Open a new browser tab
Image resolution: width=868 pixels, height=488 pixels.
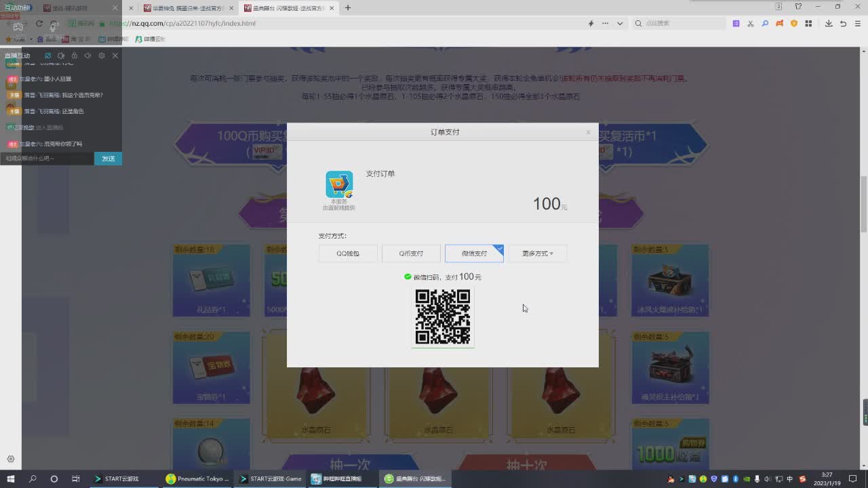click(x=348, y=7)
